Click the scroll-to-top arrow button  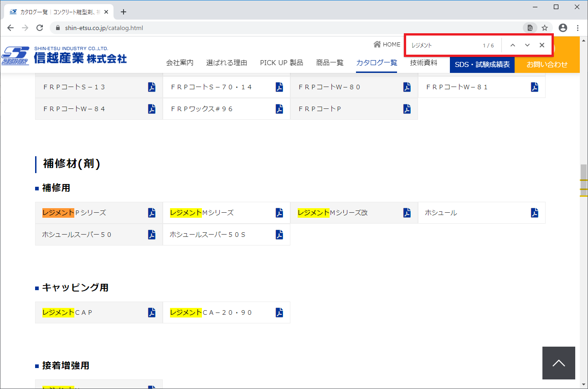(x=559, y=363)
